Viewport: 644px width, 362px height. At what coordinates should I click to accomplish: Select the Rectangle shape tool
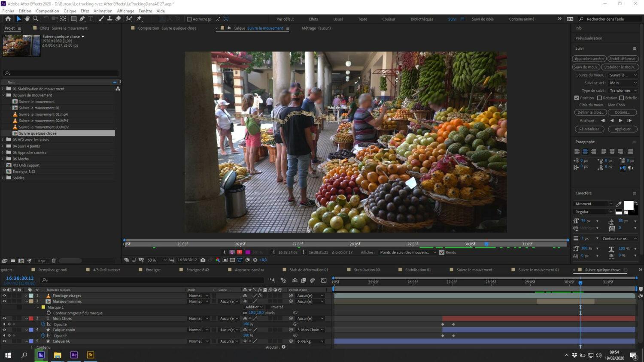point(73,19)
